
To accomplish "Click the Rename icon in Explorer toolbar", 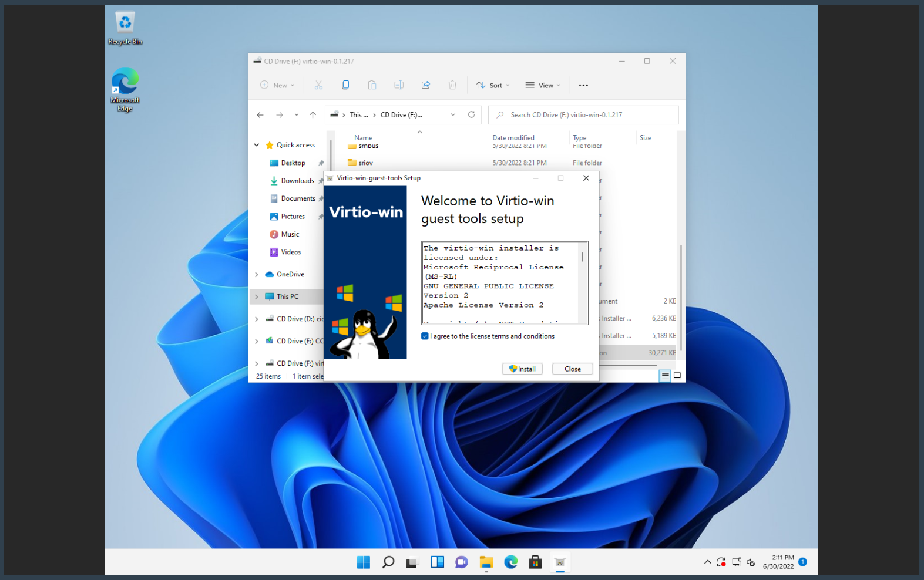I will (x=399, y=85).
